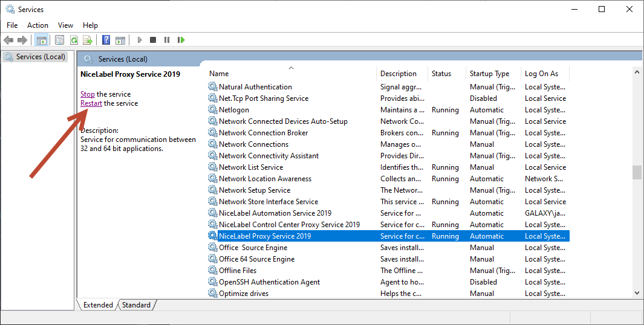This screenshot has height=325, width=644.
Task: Open the Properties toolbar icon
Action: (59, 40)
